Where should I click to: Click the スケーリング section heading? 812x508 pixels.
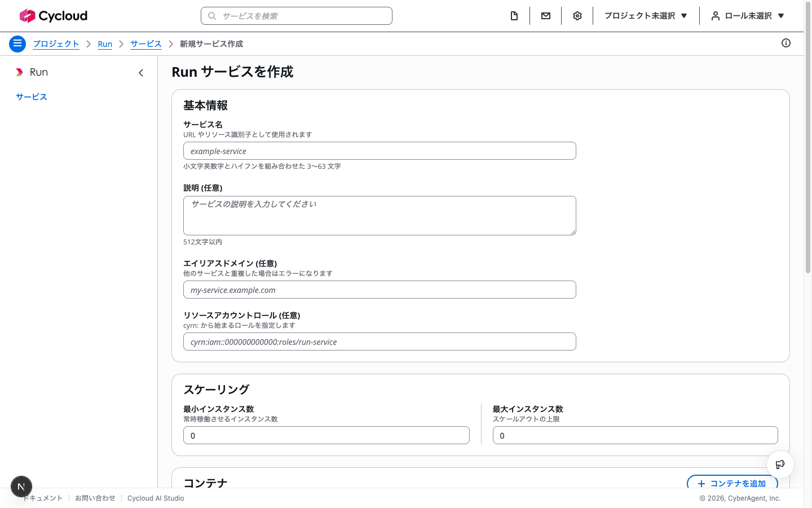point(217,389)
